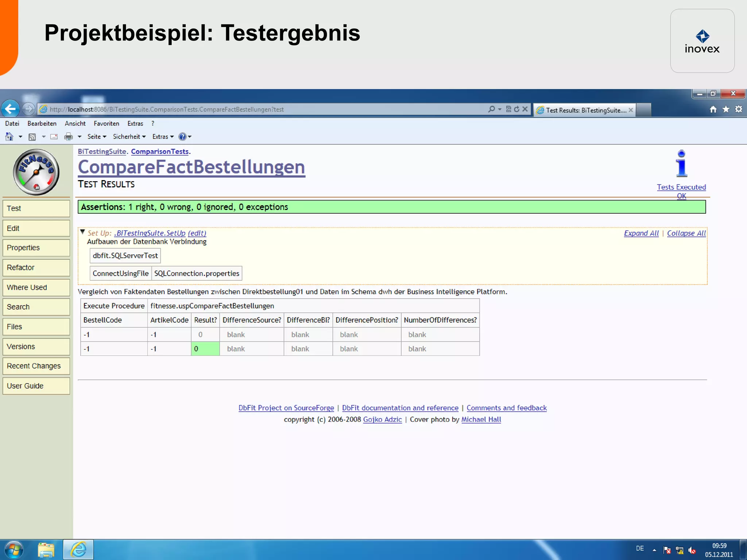
Task: Open favorites with the star icon
Action: click(x=726, y=109)
